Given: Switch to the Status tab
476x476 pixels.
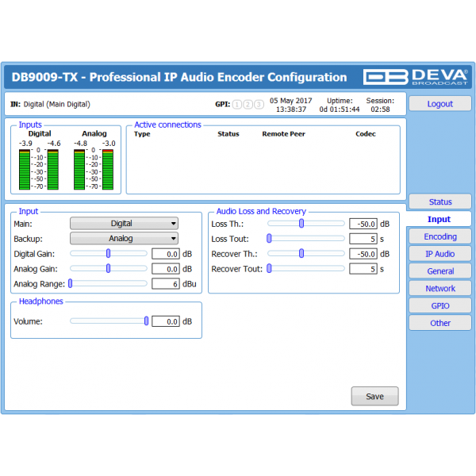Looking at the screenshot, I should point(440,202).
